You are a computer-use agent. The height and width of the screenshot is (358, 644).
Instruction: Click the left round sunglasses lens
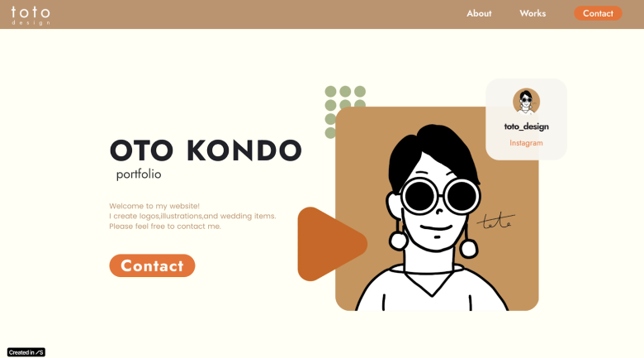tap(419, 196)
